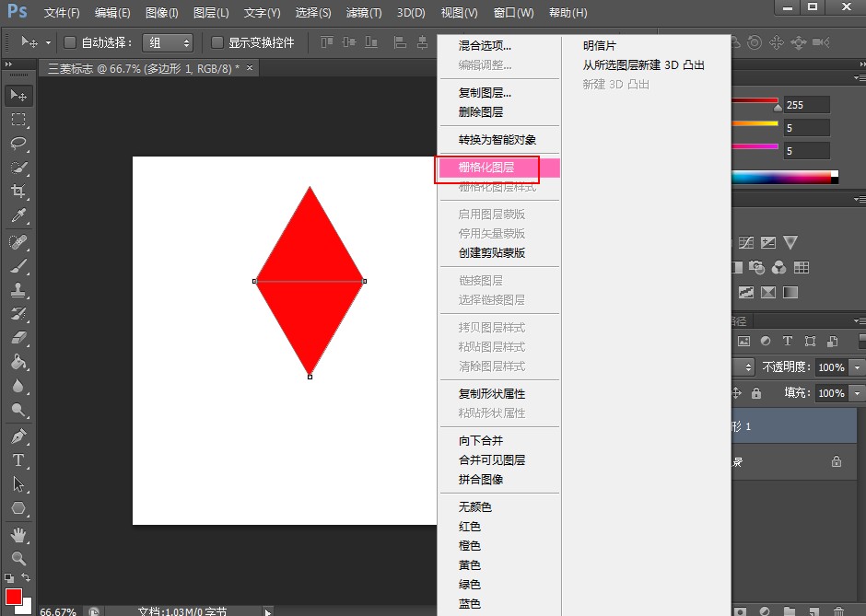
Task: Select the Eyedropper tool
Action: click(18, 215)
